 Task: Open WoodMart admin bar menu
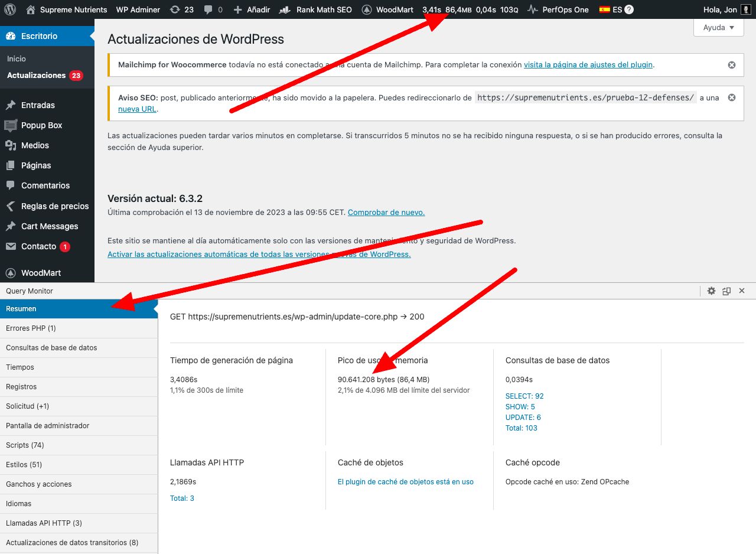pyautogui.click(x=387, y=9)
